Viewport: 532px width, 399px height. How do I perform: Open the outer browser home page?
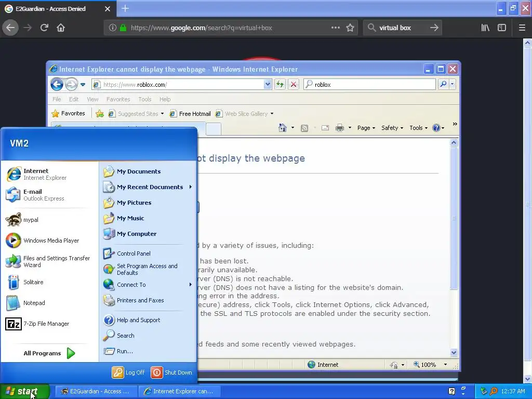[61, 28]
